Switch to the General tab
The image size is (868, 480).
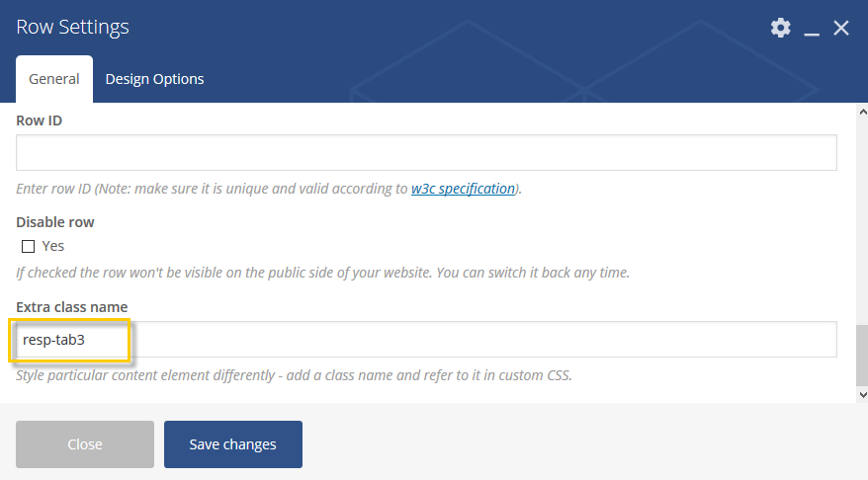54,79
